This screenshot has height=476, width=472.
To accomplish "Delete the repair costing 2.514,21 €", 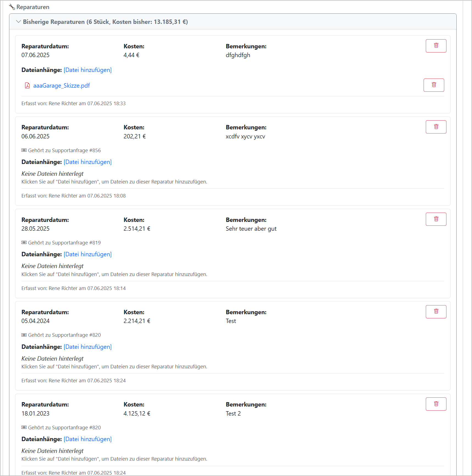I will [436, 219].
